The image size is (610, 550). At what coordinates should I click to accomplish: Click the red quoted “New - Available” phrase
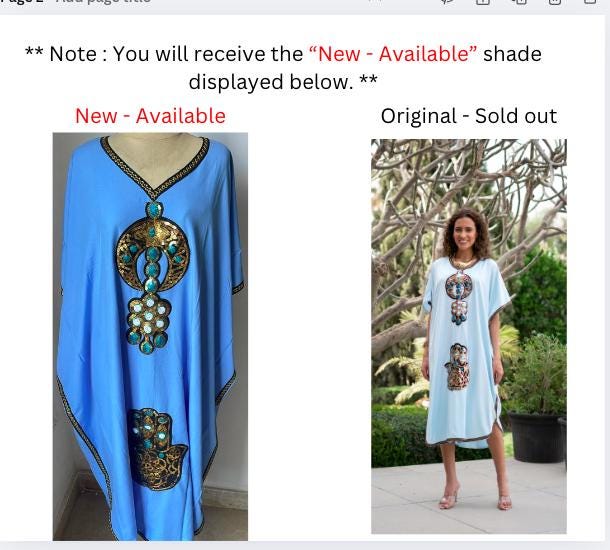(x=393, y=53)
